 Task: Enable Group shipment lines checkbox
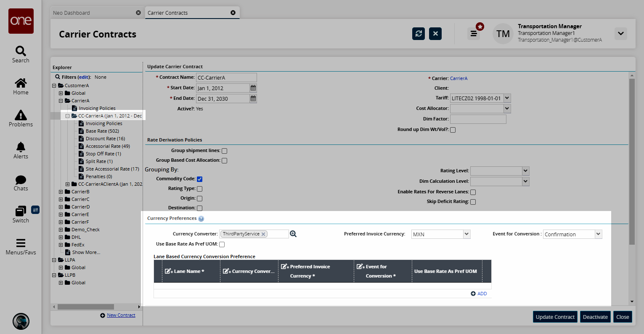[x=224, y=151]
